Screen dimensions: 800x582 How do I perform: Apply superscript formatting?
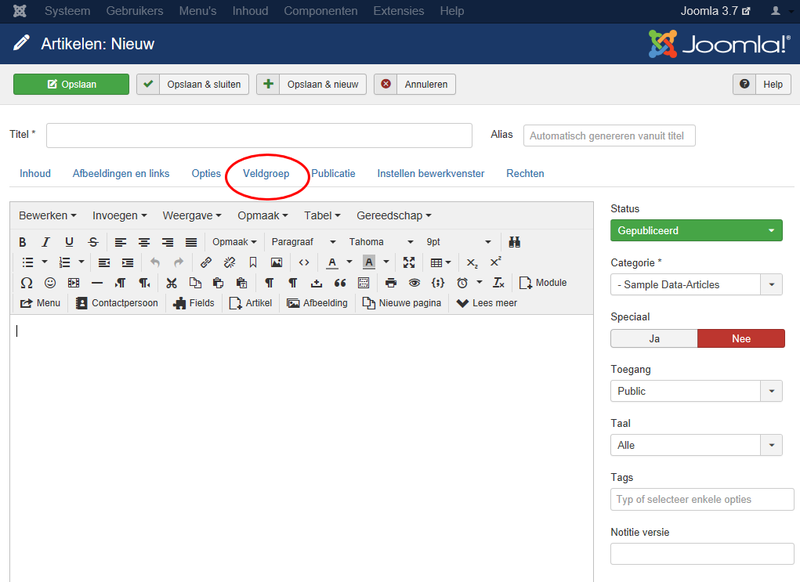495,262
